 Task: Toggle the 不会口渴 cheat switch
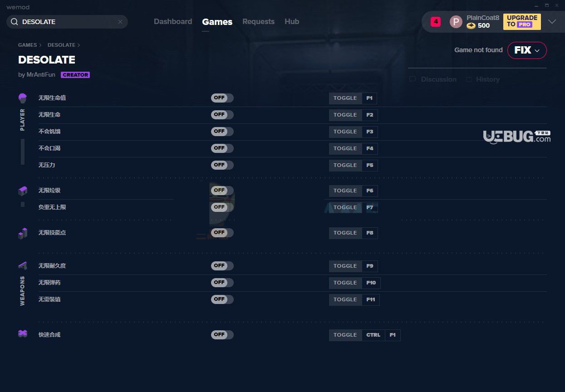222,148
